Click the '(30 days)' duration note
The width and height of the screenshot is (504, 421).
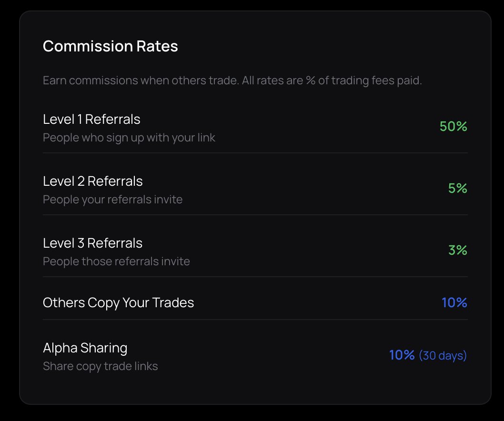[443, 356]
